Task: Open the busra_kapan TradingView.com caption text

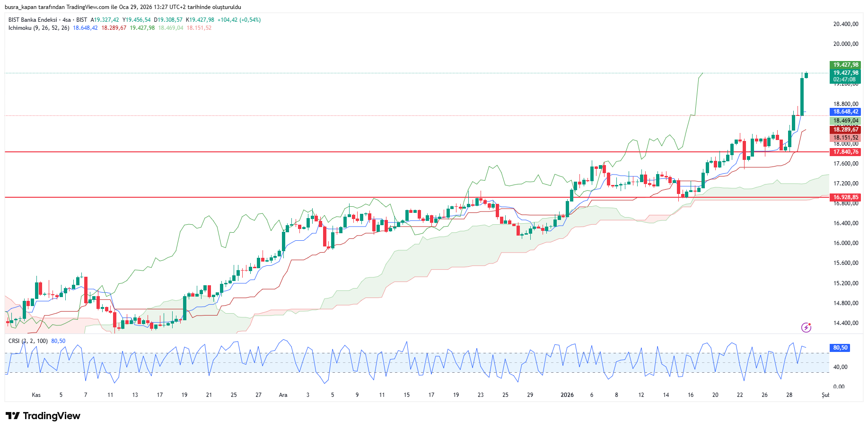Action: (123, 7)
